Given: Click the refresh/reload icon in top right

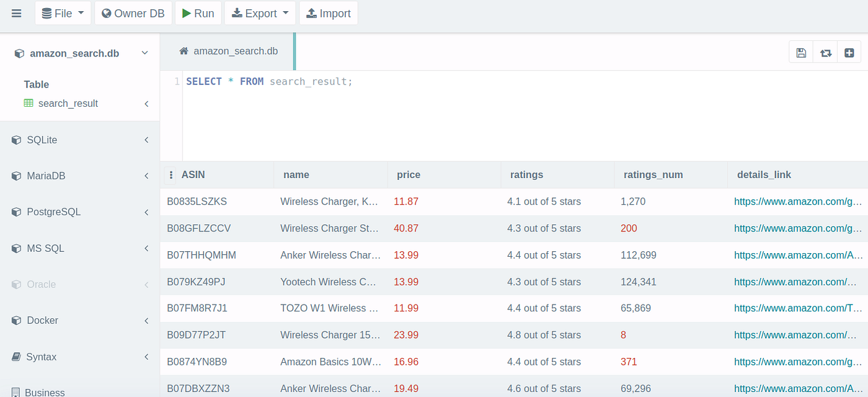Looking at the screenshot, I should click(825, 51).
